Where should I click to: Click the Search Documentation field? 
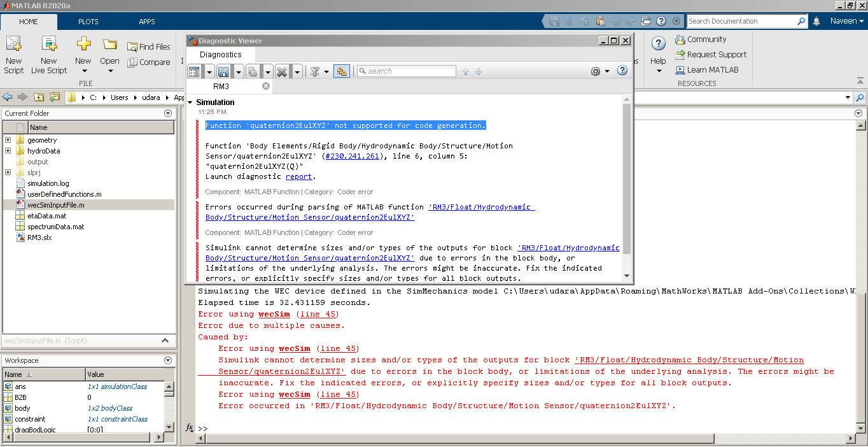[x=747, y=21]
